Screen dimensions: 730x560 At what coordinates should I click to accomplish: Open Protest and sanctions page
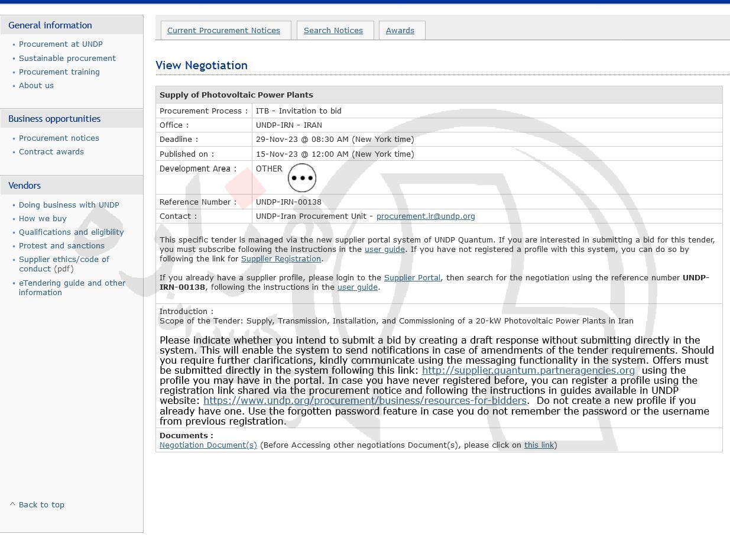(x=61, y=246)
